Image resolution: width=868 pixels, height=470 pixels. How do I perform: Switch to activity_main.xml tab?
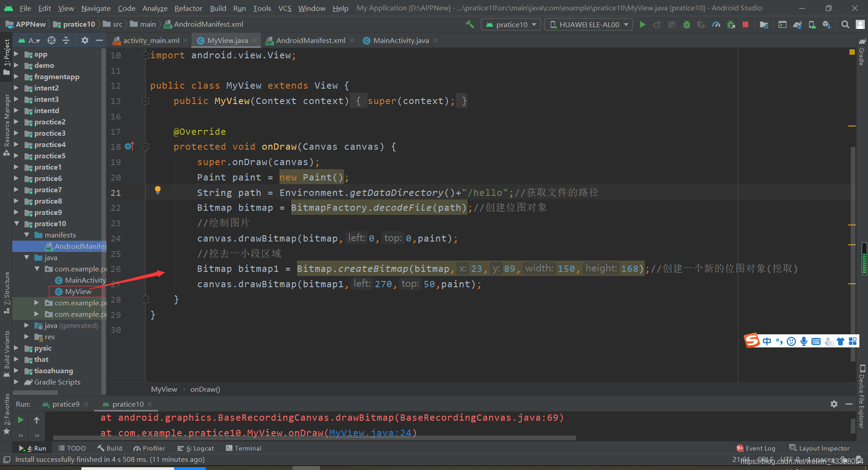pos(151,40)
